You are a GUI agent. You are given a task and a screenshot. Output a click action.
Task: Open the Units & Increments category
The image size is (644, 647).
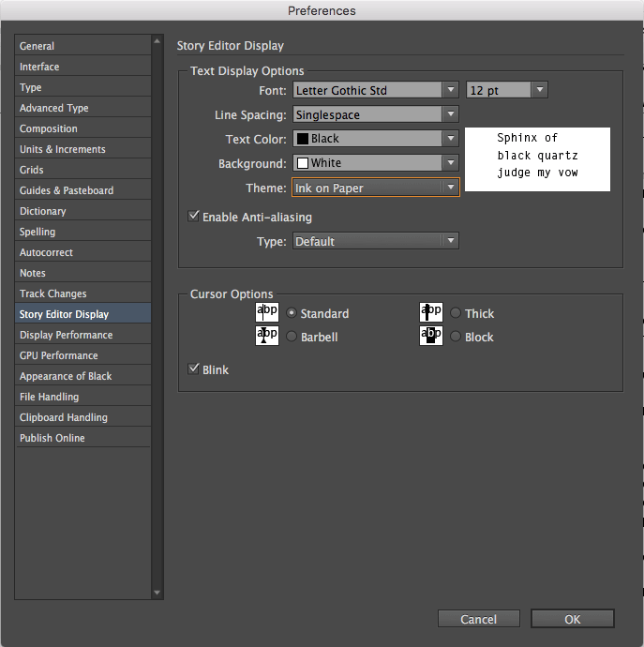(x=82, y=149)
